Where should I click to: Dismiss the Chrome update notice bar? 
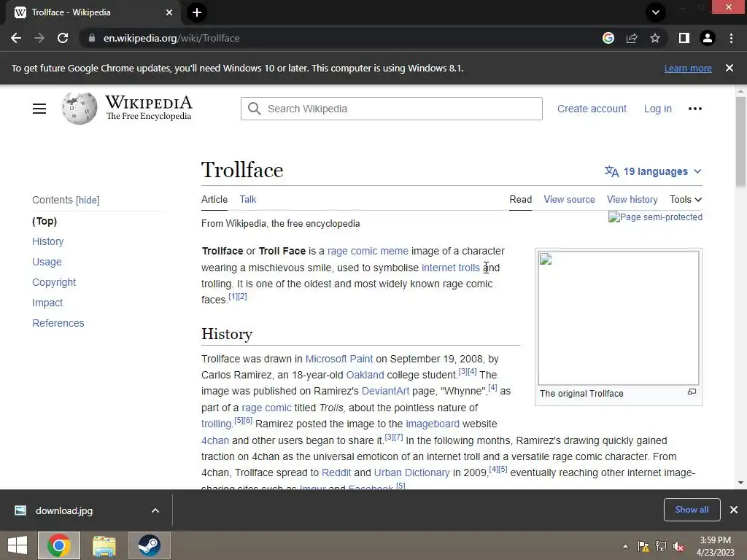tap(729, 68)
